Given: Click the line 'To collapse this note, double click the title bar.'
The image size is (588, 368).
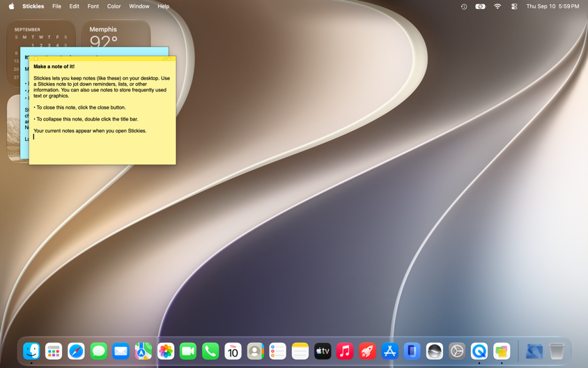Looking at the screenshot, I should tap(86, 119).
